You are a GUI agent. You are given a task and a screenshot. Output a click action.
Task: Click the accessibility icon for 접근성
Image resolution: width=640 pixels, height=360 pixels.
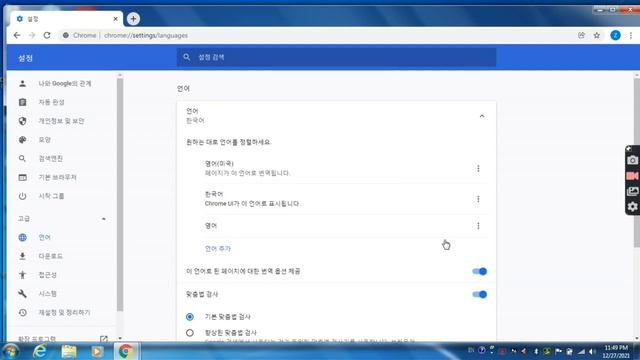(x=22, y=275)
